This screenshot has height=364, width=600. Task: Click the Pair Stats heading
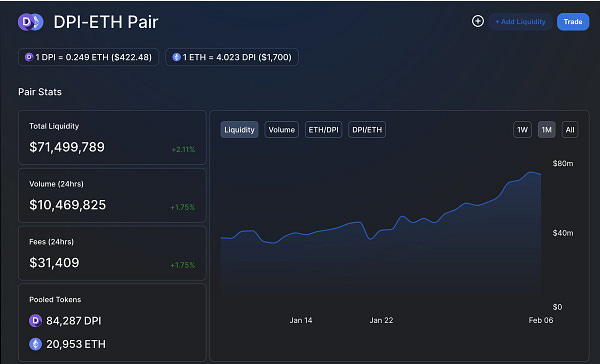[40, 92]
